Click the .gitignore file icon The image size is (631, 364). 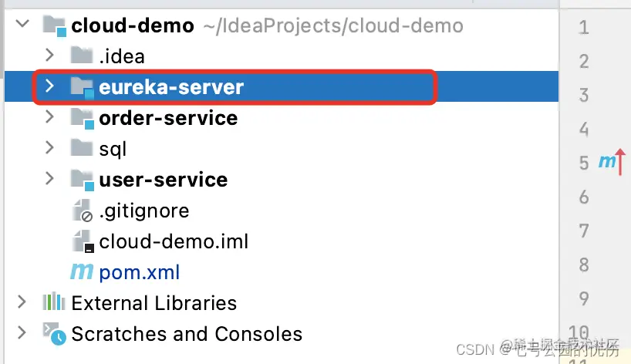(x=83, y=211)
